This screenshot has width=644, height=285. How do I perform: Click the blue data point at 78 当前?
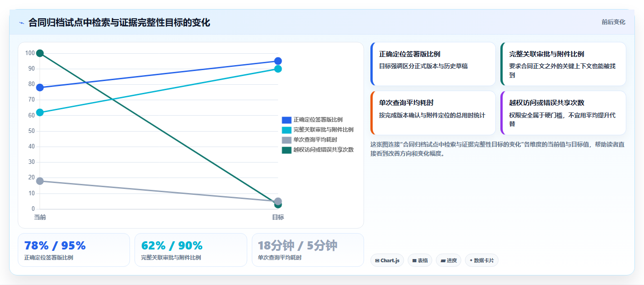[40, 87]
